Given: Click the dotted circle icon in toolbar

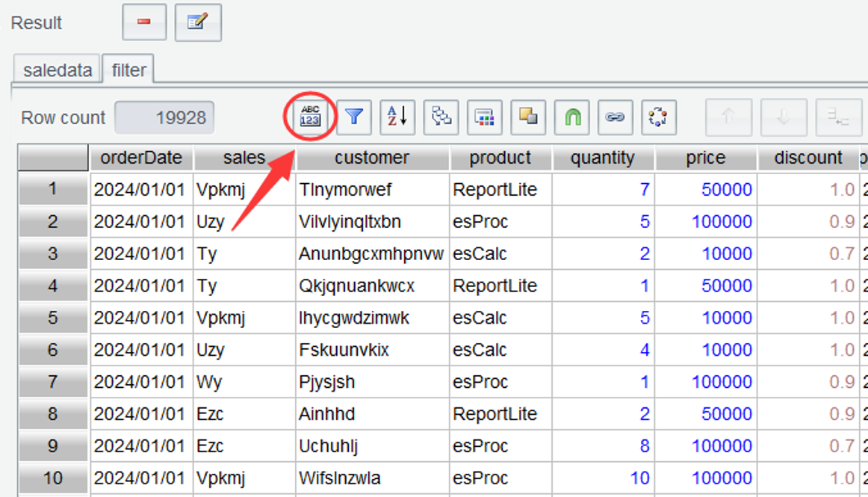Looking at the screenshot, I should click(x=658, y=117).
